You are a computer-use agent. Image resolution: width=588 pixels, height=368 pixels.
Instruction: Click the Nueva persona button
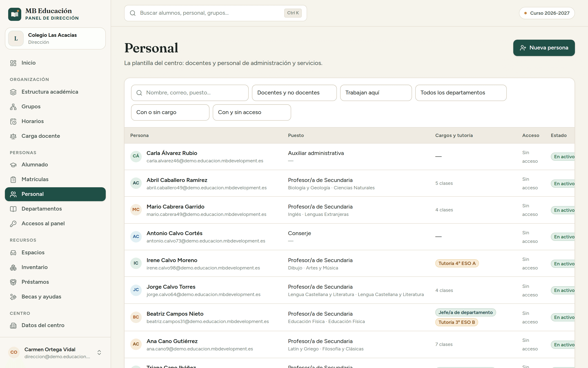(x=544, y=48)
